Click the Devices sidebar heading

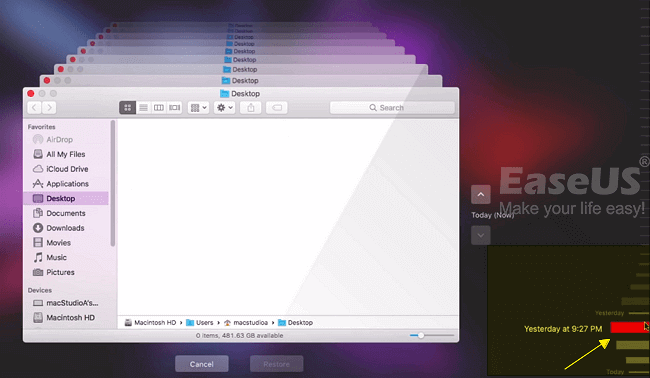pos(40,290)
